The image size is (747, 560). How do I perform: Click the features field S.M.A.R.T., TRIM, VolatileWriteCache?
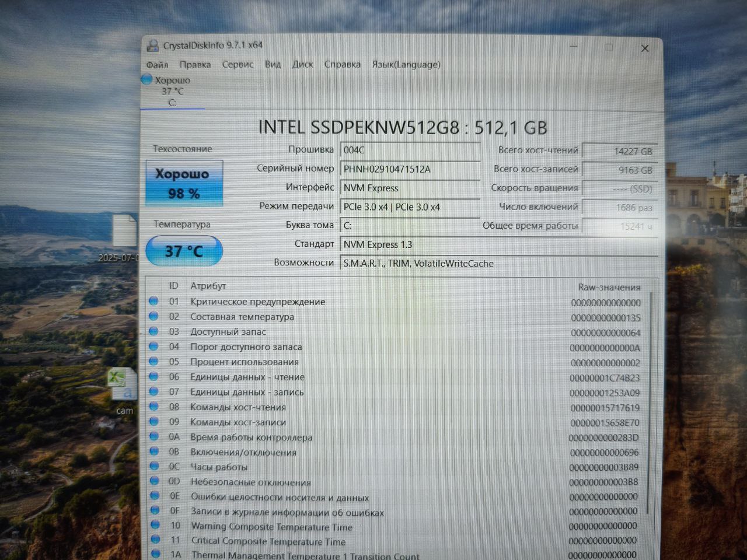point(499,264)
